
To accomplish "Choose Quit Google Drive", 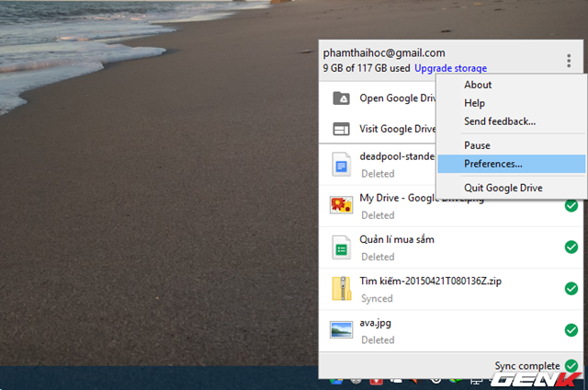I will pos(503,188).
